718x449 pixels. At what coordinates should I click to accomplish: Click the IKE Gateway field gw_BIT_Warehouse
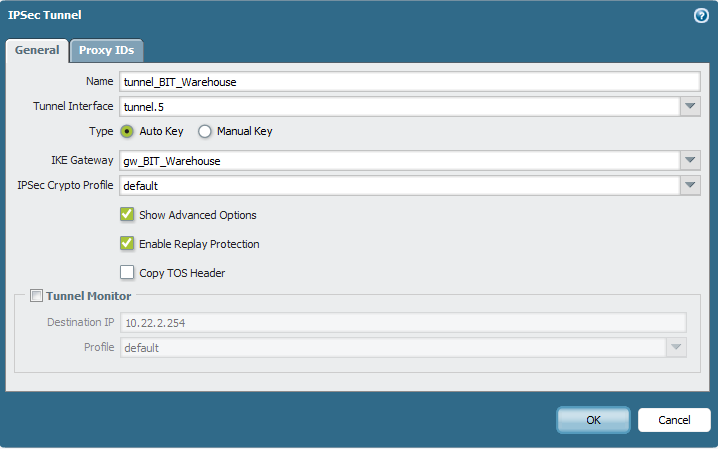[x=400, y=161]
